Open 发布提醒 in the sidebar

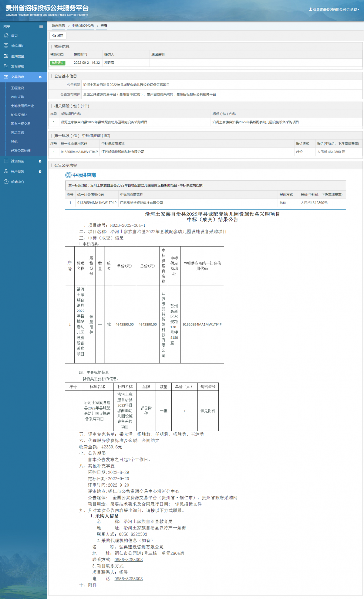(x=18, y=66)
